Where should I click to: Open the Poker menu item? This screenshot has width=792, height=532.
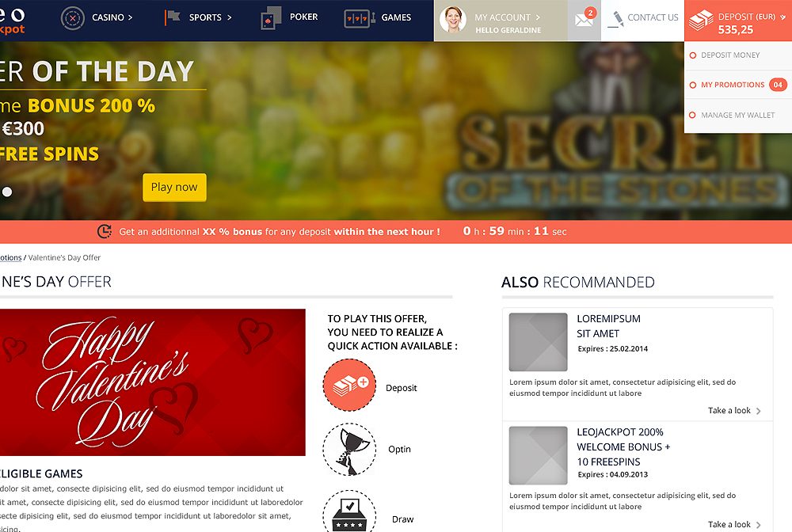303,17
